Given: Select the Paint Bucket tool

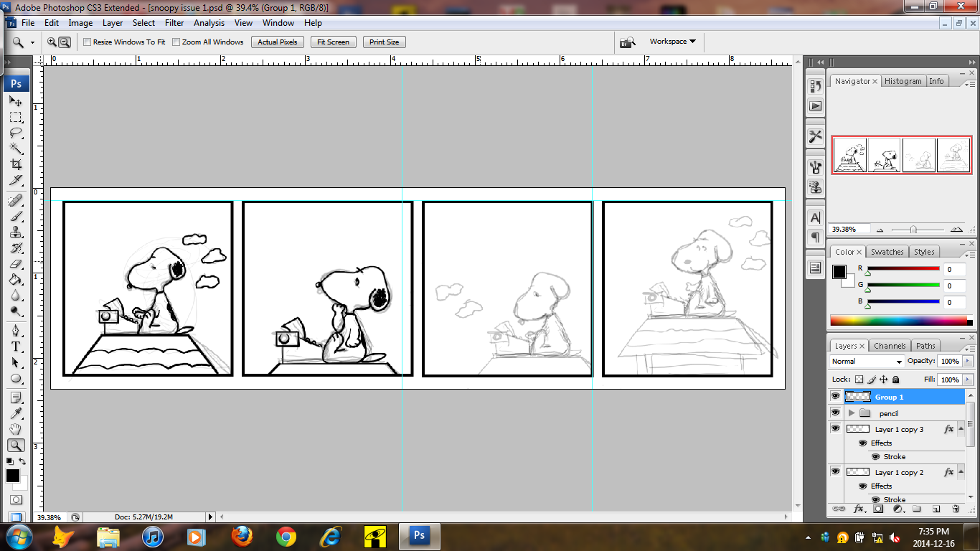Looking at the screenshot, I should pos(16,279).
